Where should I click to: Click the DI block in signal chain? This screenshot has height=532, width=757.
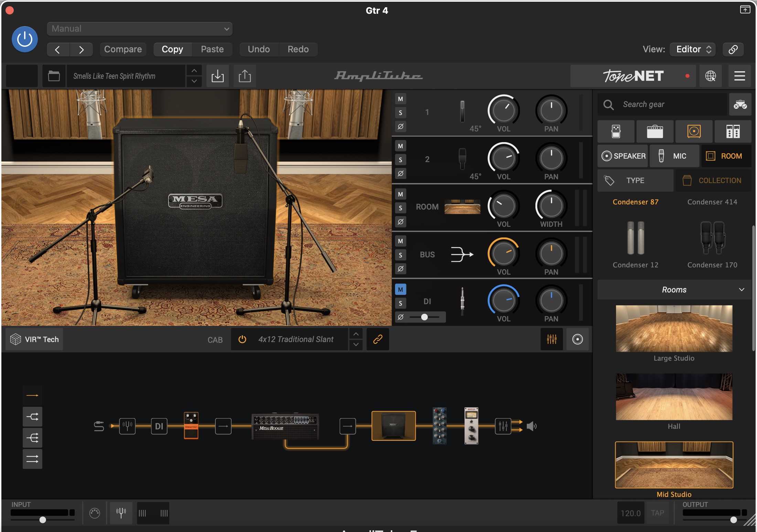pyautogui.click(x=159, y=426)
